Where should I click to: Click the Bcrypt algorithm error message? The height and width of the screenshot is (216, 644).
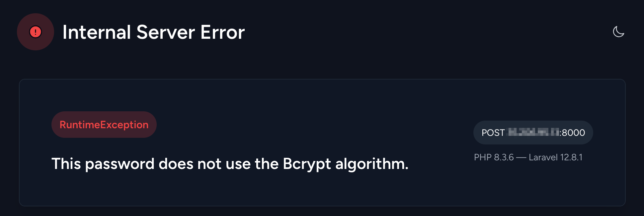pos(230,164)
